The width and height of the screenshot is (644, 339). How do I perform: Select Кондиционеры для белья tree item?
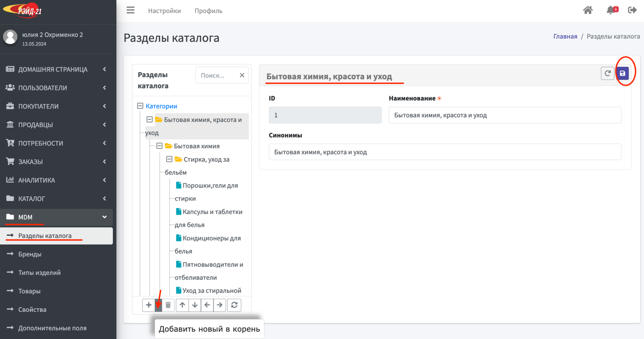coord(208,245)
